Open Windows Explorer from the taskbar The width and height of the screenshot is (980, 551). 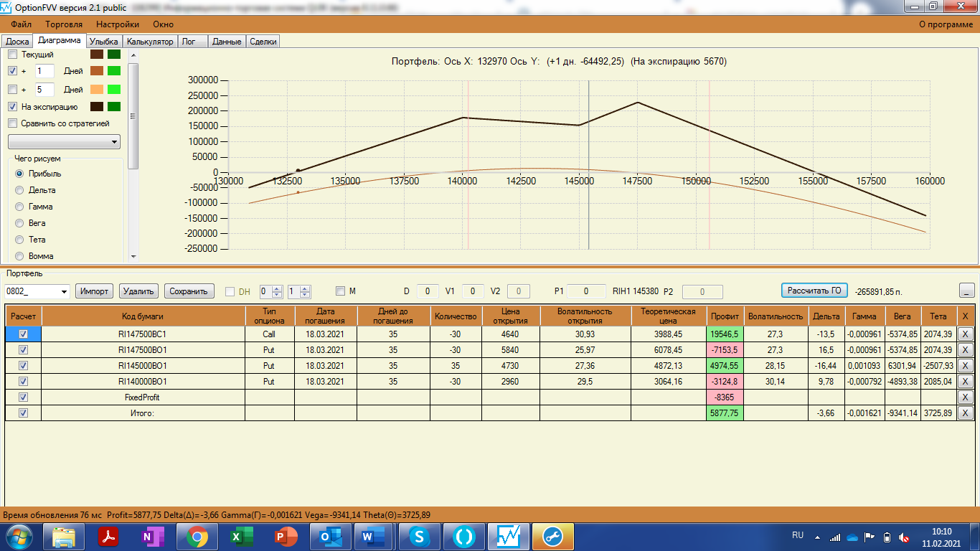coord(63,536)
